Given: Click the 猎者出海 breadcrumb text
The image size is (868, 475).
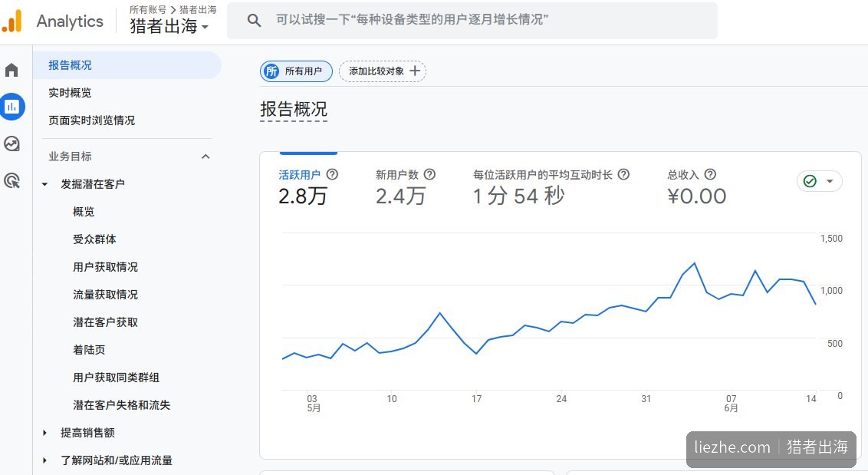Looking at the screenshot, I should [198, 9].
